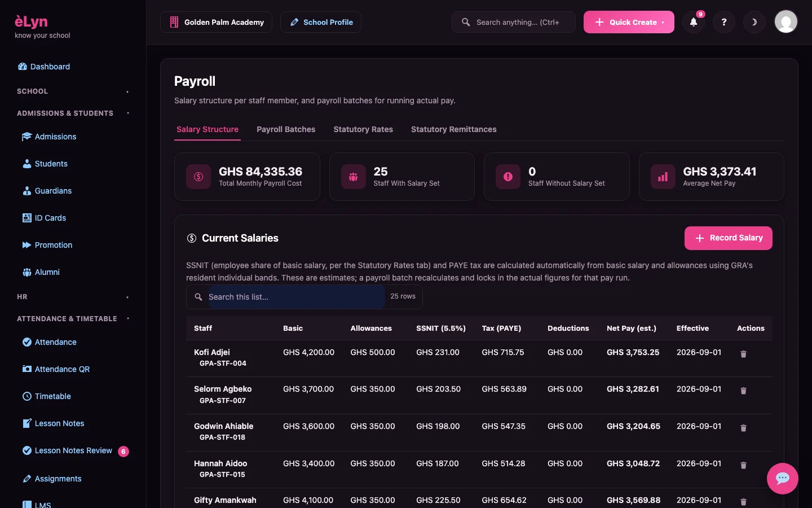The height and width of the screenshot is (508, 812).
Task: Click the Basic column header
Action: pyautogui.click(x=293, y=328)
